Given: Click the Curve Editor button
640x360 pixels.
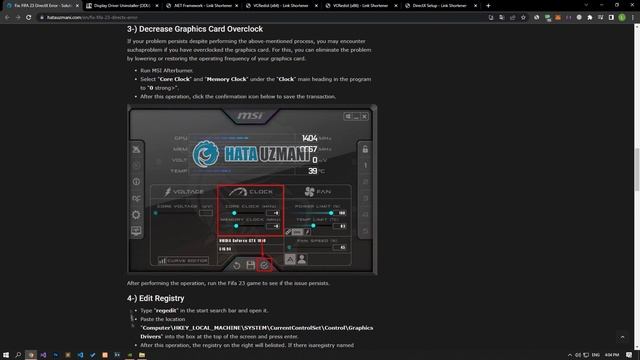Looking at the screenshot, I should click(183, 260).
